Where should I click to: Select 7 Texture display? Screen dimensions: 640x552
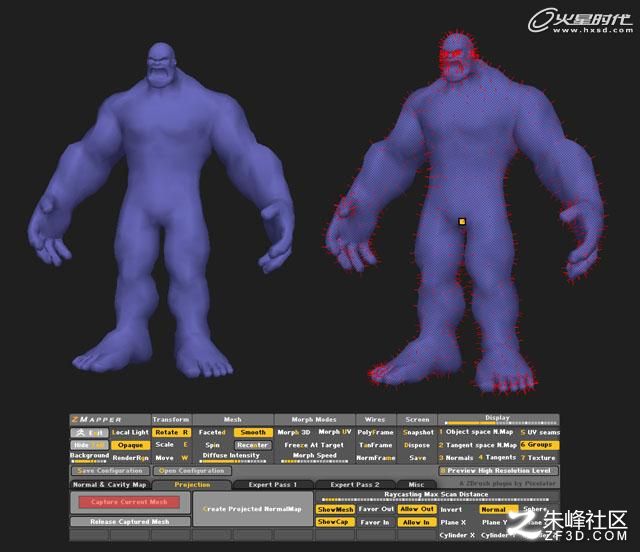point(538,458)
